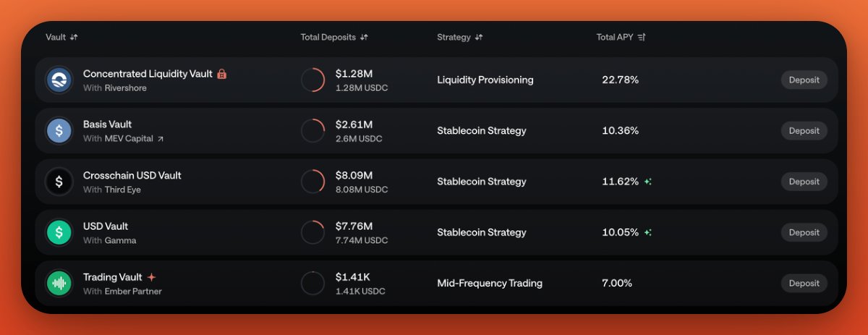Click Stablecoin Strategy in Basis Vault row

[x=482, y=131]
